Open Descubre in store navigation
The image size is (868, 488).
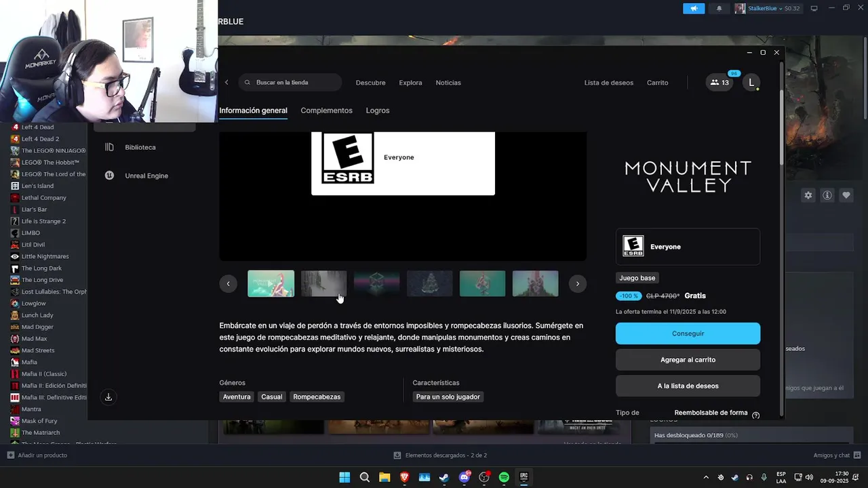coord(370,83)
